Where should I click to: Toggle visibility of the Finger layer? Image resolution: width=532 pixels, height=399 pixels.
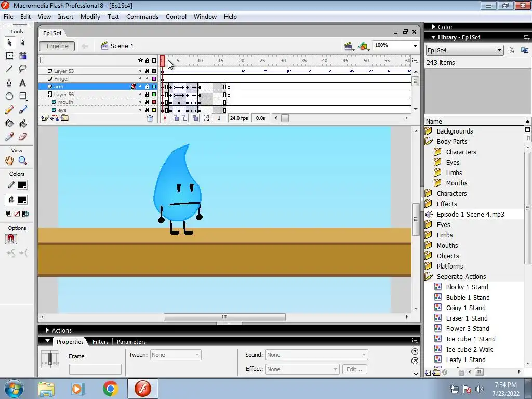click(x=140, y=79)
